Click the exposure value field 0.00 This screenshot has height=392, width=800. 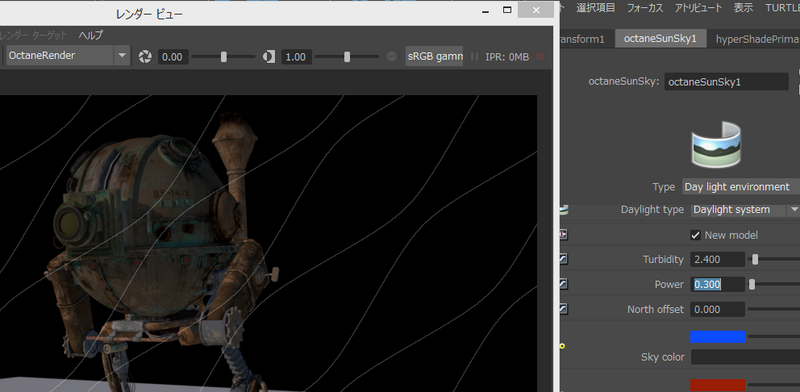(173, 57)
